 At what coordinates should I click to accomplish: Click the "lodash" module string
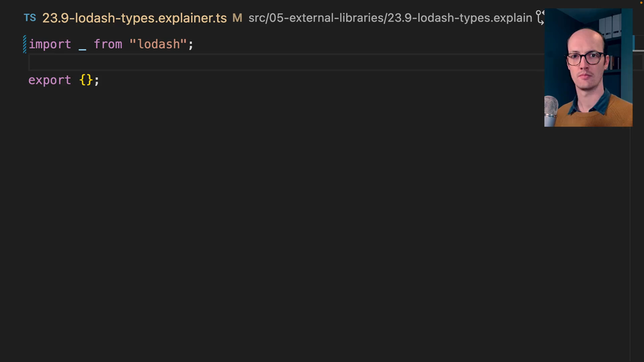click(158, 44)
